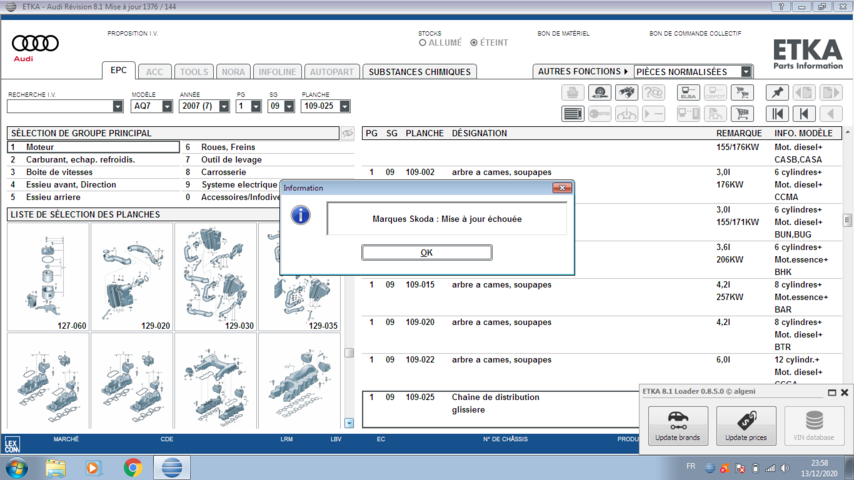The image size is (854, 480).
Task: Open the Année 2007 (7) dropdown
Action: point(224,106)
